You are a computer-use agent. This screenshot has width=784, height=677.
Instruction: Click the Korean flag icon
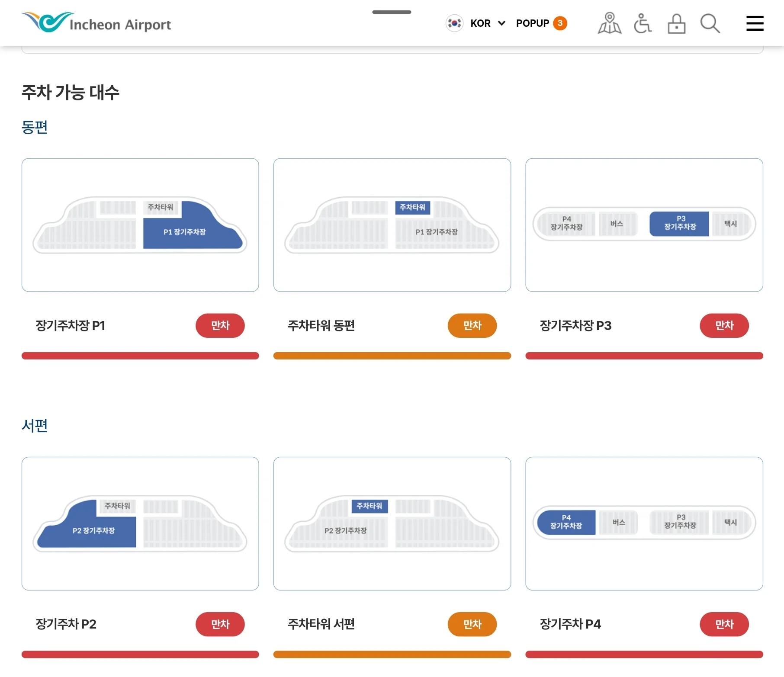(454, 23)
